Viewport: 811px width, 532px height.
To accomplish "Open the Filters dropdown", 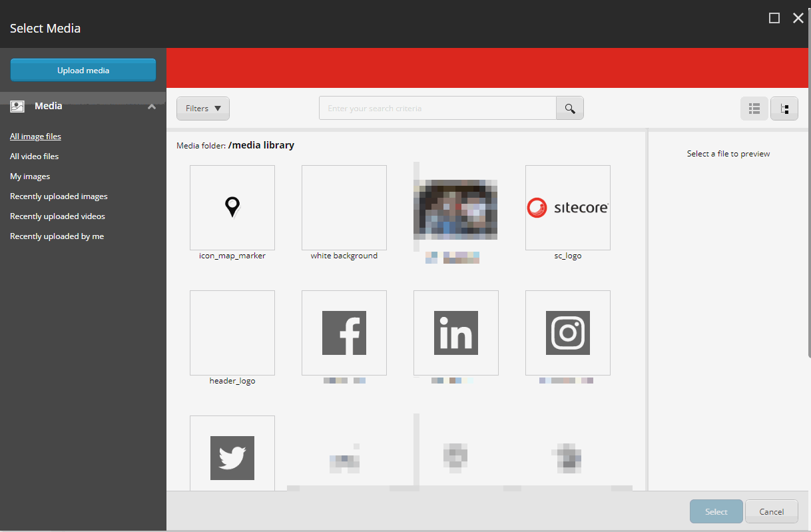I will tap(202, 109).
